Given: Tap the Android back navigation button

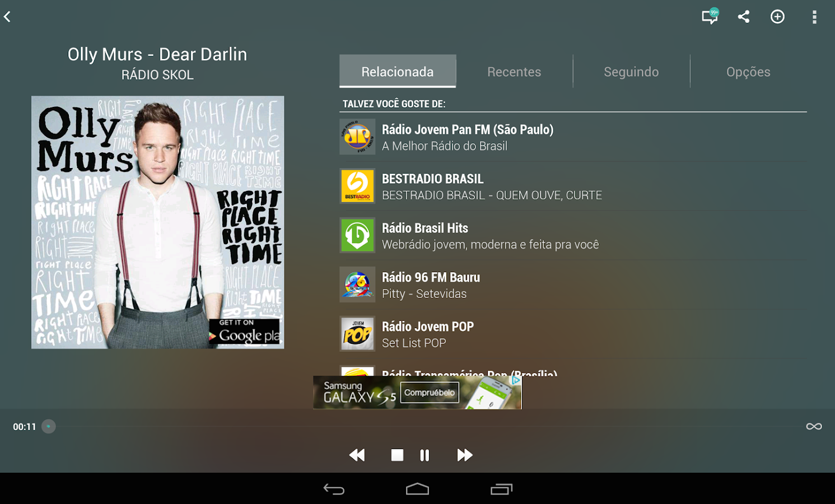Looking at the screenshot, I should click(334, 489).
